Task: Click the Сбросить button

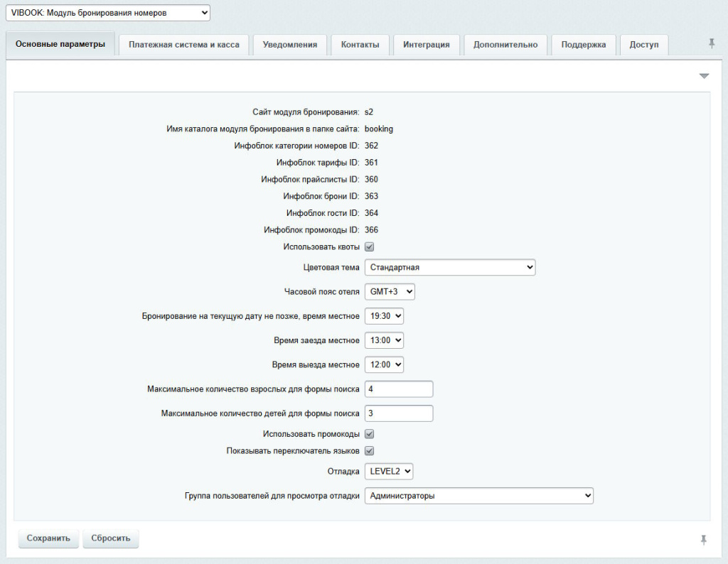Action: pos(111,538)
